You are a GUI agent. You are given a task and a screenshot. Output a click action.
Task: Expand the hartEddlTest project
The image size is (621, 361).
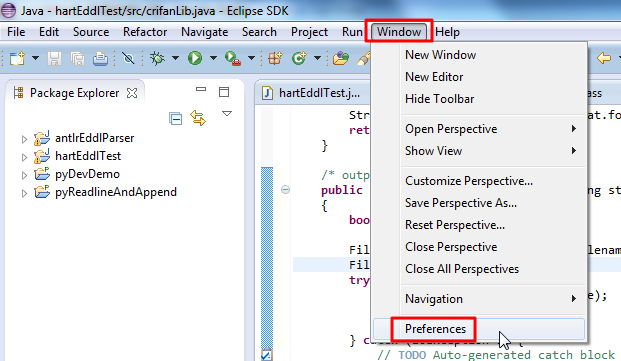point(25,158)
